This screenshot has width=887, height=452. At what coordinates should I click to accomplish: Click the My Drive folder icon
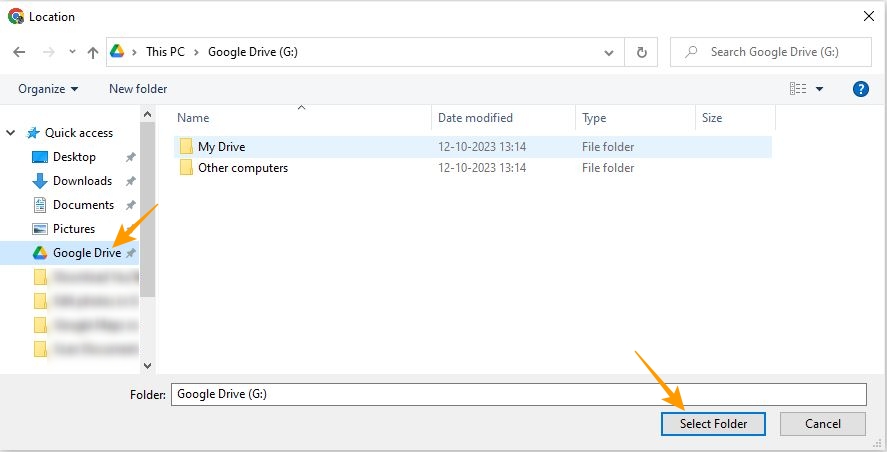(x=186, y=147)
